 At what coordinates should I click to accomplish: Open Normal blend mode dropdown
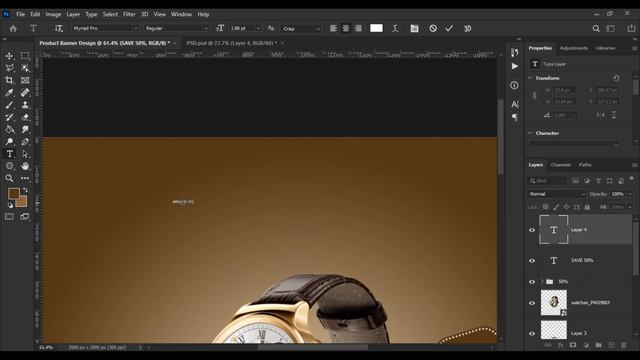tap(557, 194)
